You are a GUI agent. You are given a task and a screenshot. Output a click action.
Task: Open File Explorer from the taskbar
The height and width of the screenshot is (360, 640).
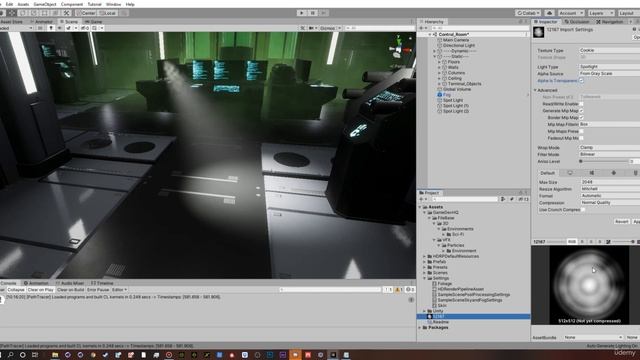(x=55, y=355)
